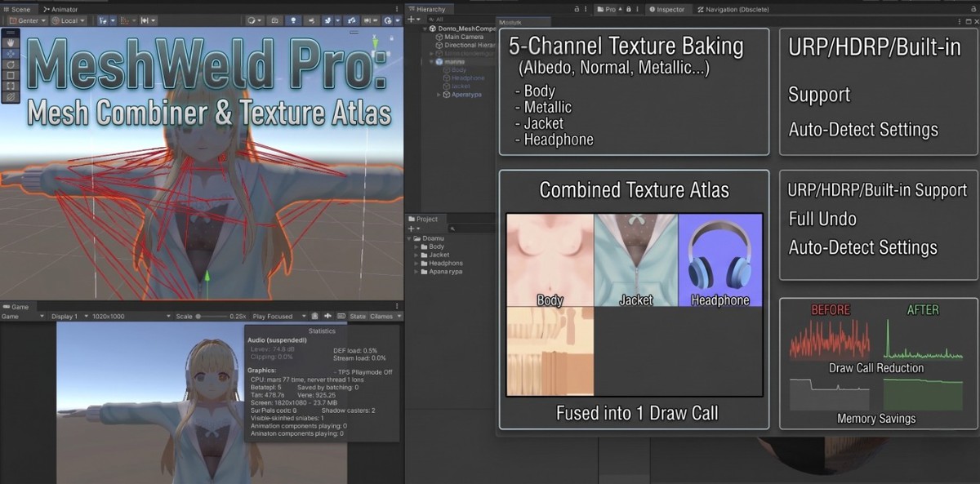The width and height of the screenshot is (980, 484).
Task: Toggle grid snapping icon in Scene toolbar
Action: coord(103,20)
